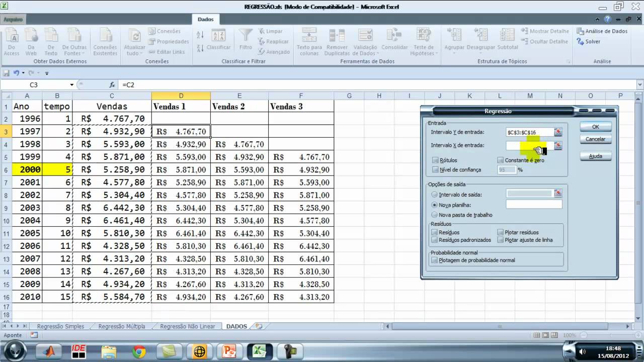Open the Teste de Hipóteses dropdown
The image size is (644, 362).
[423, 42]
